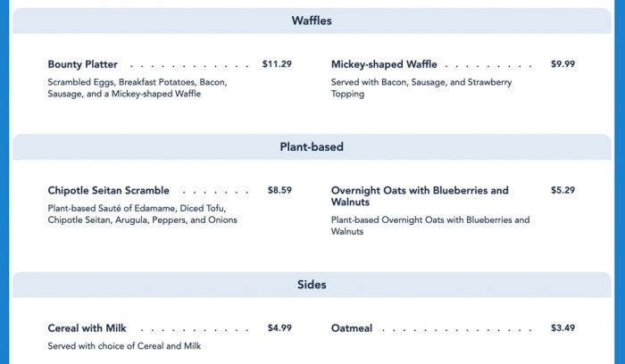The height and width of the screenshot is (364, 625).
Task: Open the Oatmeal side item
Action: pyautogui.click(x=352, y=328)
